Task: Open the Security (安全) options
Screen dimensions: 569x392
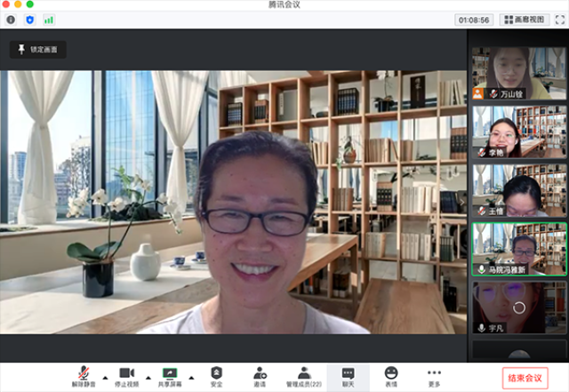Action: tap(216, 377)
